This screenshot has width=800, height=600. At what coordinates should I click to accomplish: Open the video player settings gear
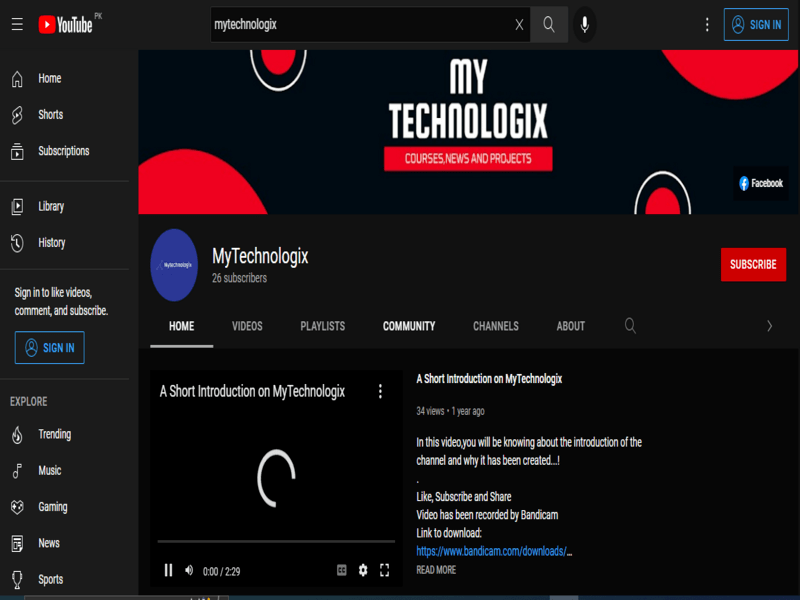click(363, 571)
